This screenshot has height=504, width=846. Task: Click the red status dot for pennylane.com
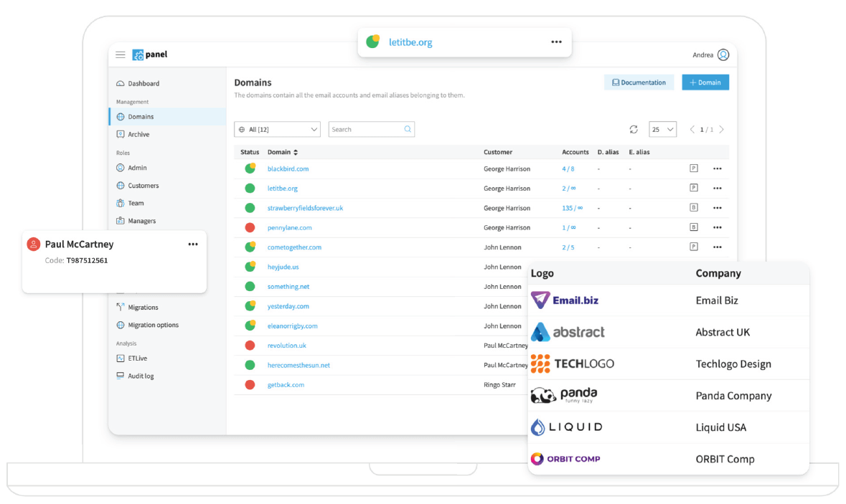[251, 227]
